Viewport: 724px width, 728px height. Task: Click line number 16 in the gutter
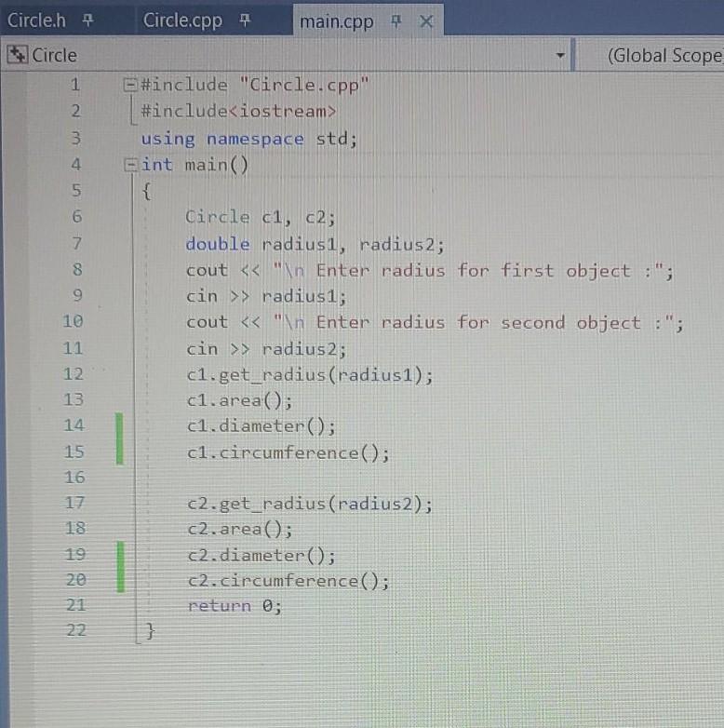(74, 478)
